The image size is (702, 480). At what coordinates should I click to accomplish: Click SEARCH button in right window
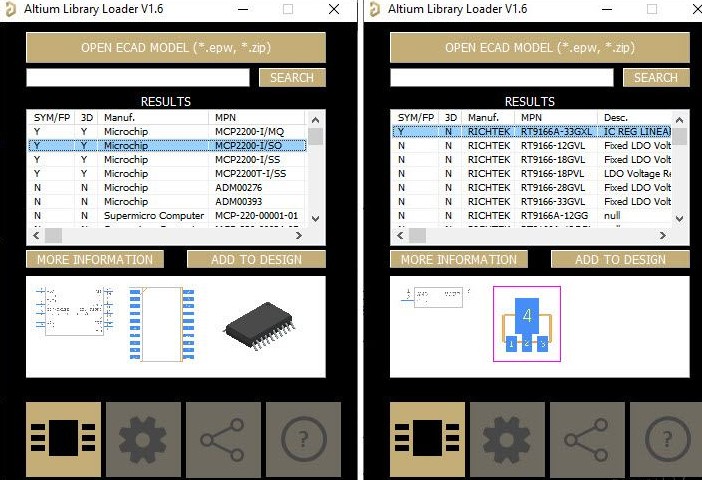tap(656, 77)
